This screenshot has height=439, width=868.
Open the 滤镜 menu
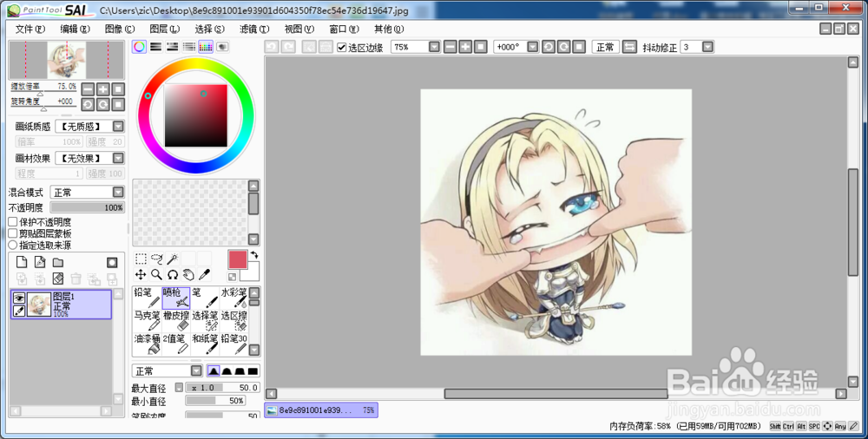coord(254,29)
